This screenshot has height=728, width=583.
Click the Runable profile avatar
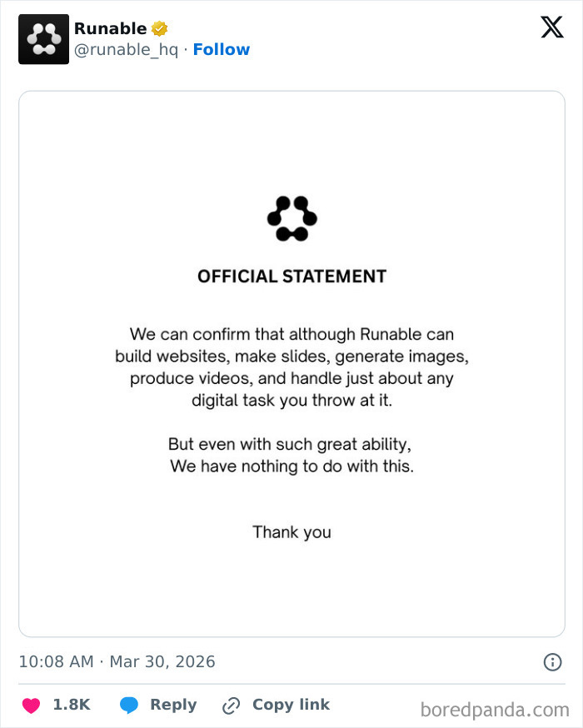tap(43, 38)
